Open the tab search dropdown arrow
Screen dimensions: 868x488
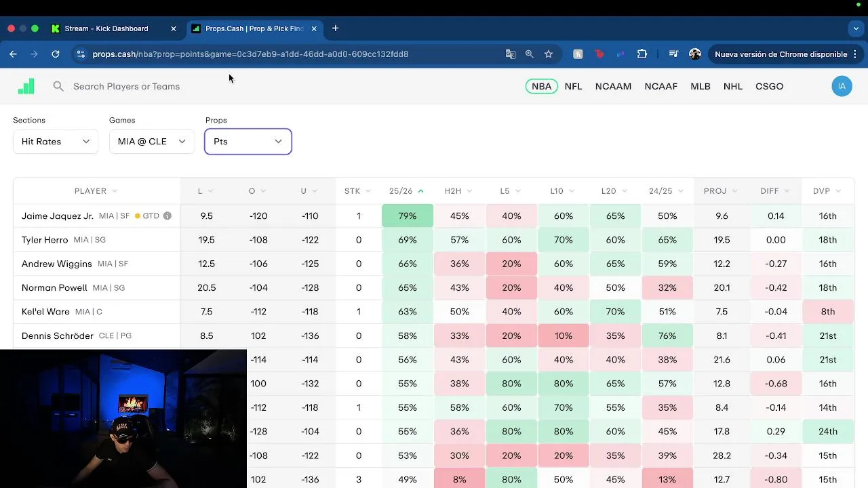tap(856, 28)
